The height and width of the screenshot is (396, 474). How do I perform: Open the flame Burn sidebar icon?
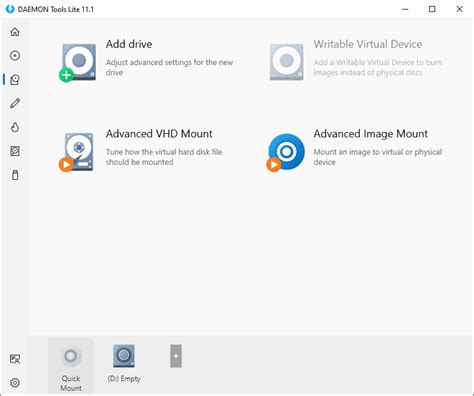pyautogui.click(x=15, y=127)
